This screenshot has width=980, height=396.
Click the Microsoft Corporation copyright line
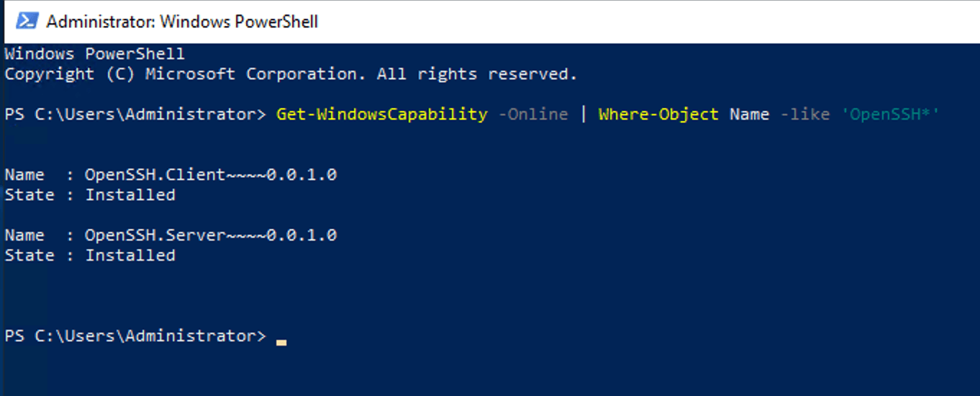pyautogui.click(x=291, y=74)
